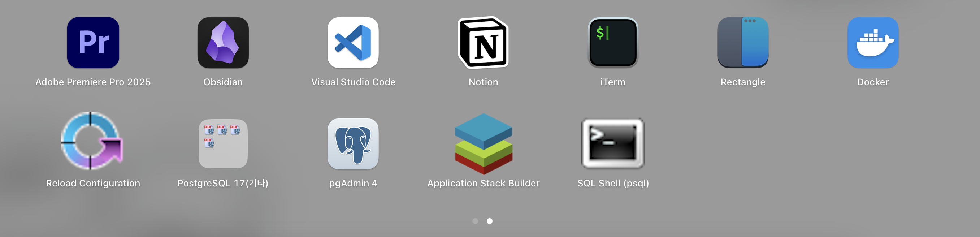Click the "Notion" label text
The width and height of the screenshot is (980, 237).
coord(483,82)
